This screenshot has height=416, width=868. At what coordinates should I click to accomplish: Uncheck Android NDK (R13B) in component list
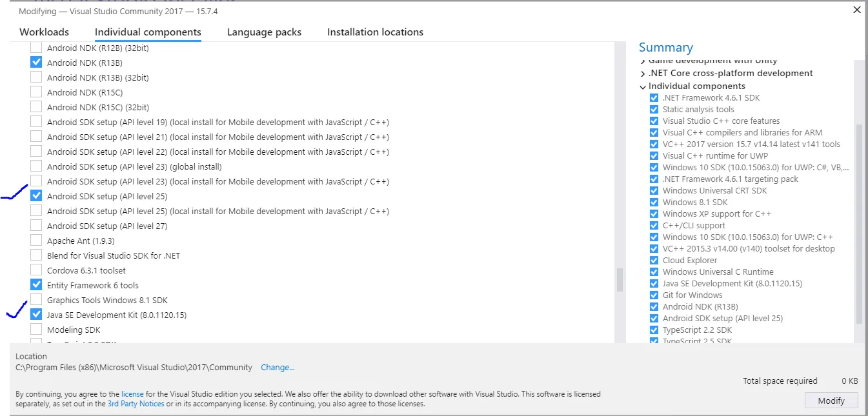(36, 63)
